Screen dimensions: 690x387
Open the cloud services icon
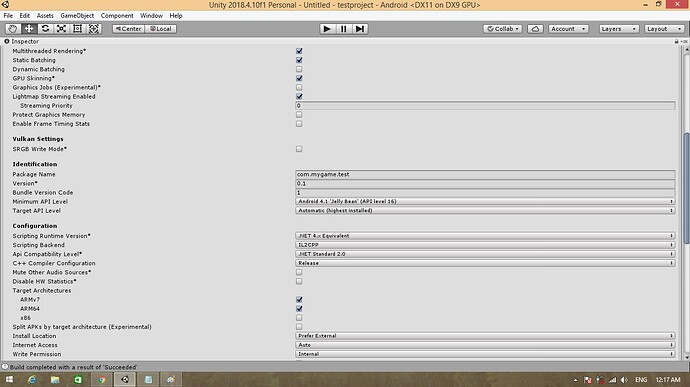(x=535, y=29)
